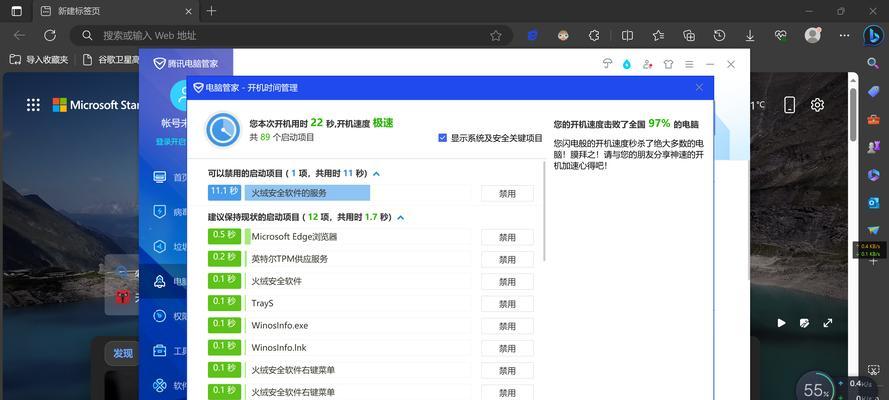Open shopping tag icon in Edge sidebar

873,91
